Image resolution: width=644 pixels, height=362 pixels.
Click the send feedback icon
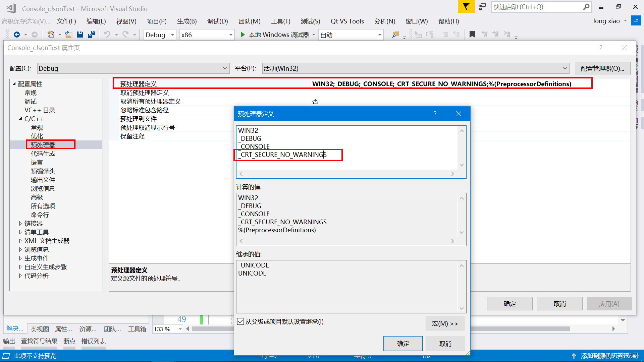482,7
